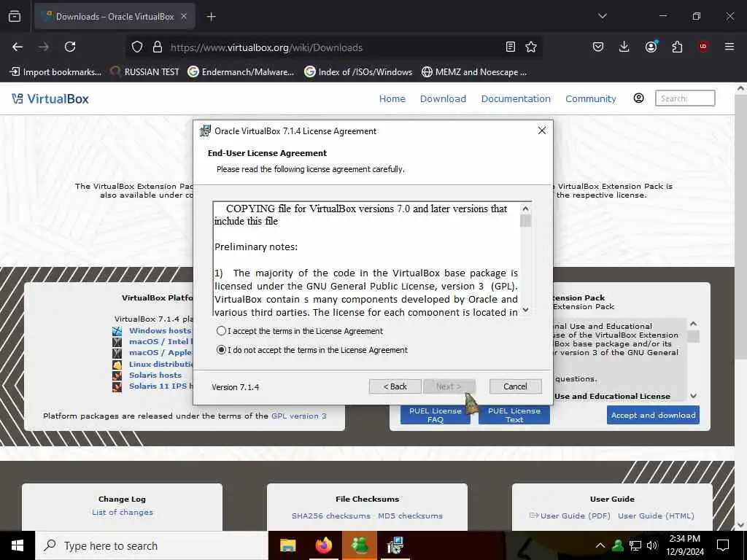747x560 pixels.
Task: Open the Windows Start menu
Action: 18,545
